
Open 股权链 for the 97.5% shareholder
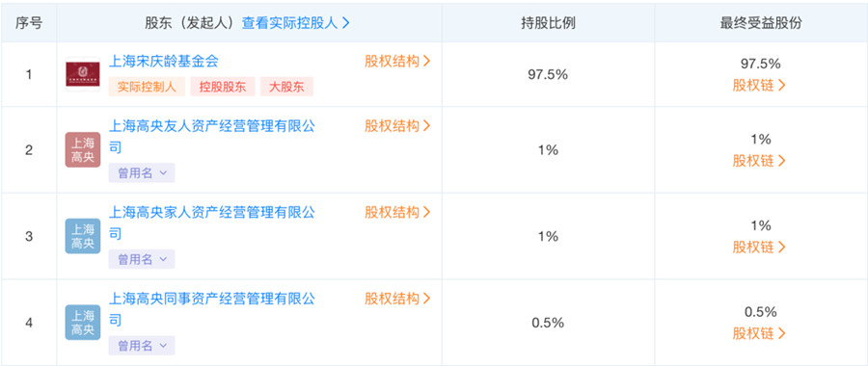click(759, 86)
